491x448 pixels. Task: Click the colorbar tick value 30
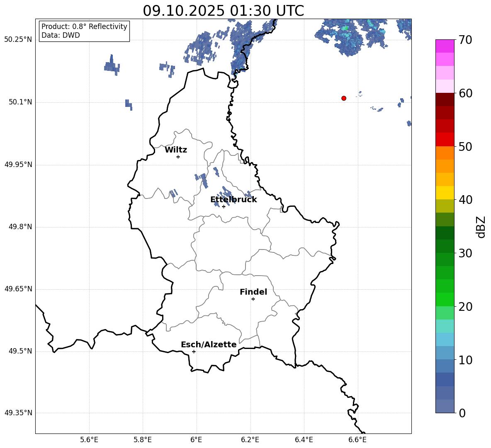[465, 253]
